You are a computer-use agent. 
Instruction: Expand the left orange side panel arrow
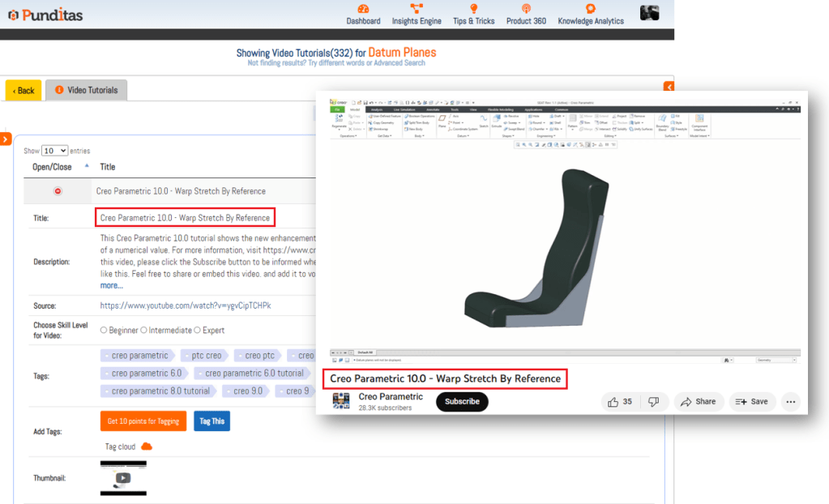[5, 139]
